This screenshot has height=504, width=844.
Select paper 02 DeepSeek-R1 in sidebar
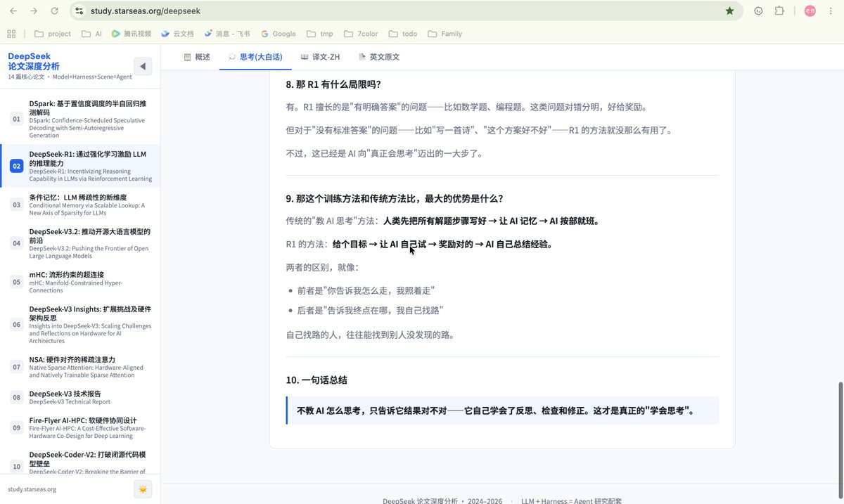pyautogui.click(x=80, y=166)
